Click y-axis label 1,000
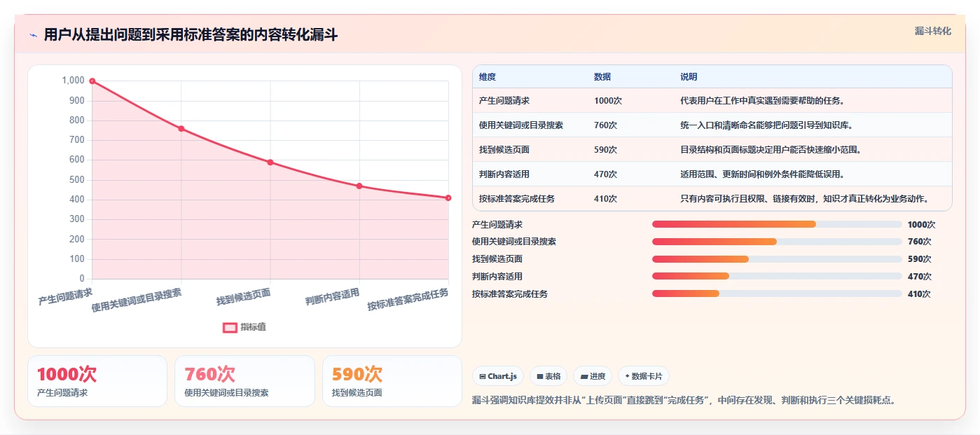 pyautogui.click(x=73, y=81)
